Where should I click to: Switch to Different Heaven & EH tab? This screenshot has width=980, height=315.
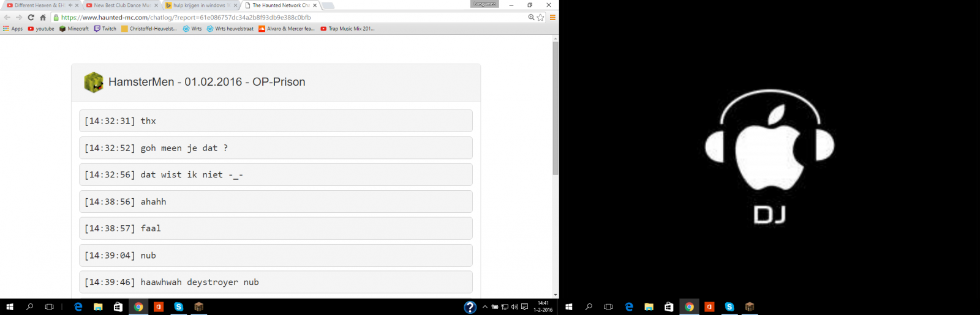(42, 5)
